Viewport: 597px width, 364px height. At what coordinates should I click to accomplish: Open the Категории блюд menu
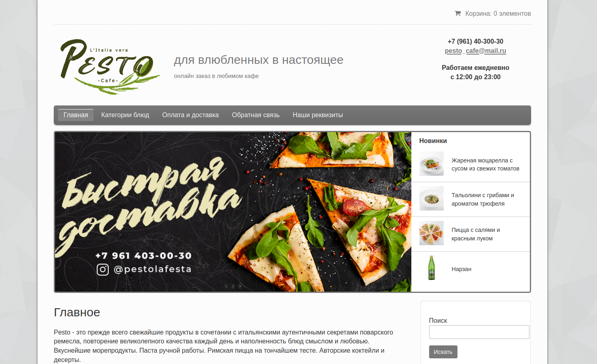coord(125,115)
